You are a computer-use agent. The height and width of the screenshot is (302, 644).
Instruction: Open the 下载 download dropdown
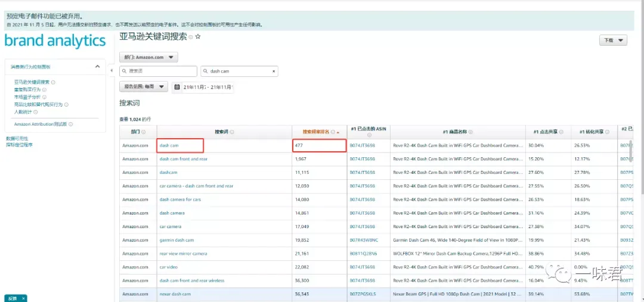click(x=613, y=41)
